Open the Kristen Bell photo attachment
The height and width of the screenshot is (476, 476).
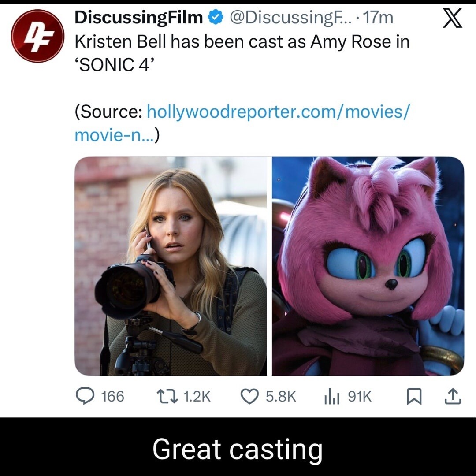(x=172, y=267)
